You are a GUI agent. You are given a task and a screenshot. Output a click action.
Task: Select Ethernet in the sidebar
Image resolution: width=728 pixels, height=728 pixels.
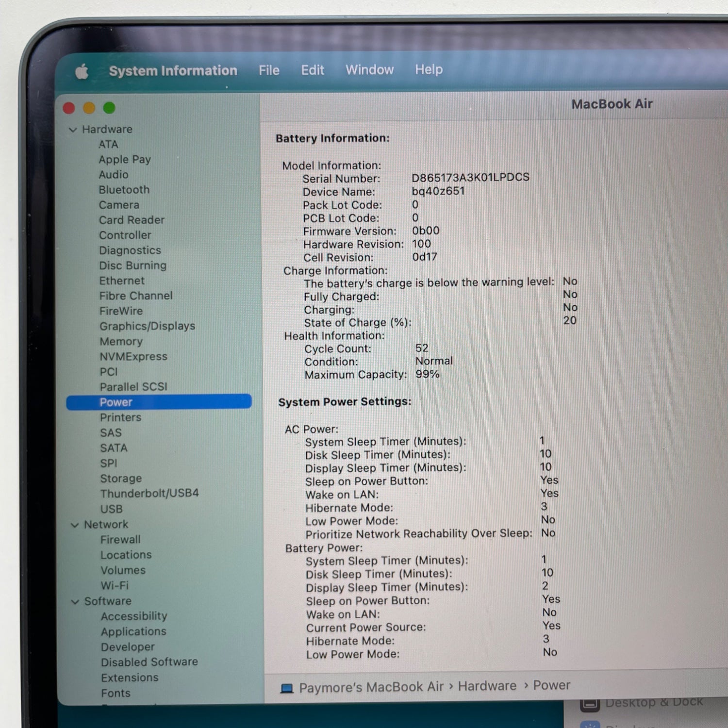point(122,281)
